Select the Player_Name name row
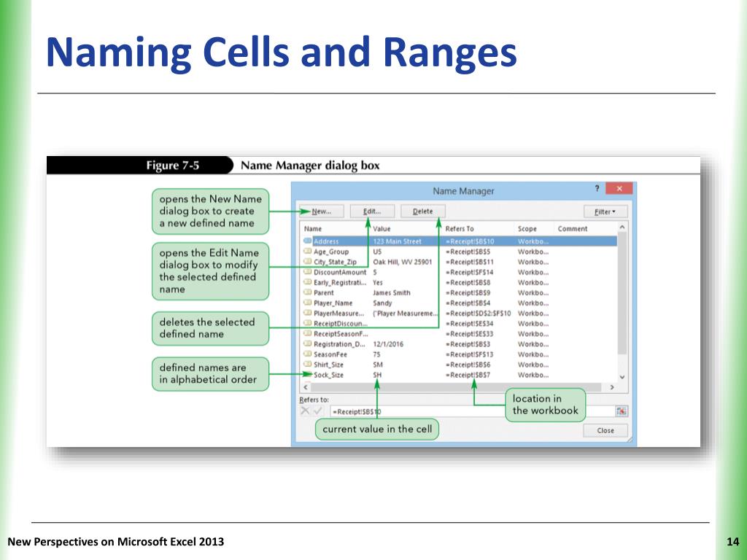Image resolution: width=747 pixels, height=560 pixels. (460, 303)
